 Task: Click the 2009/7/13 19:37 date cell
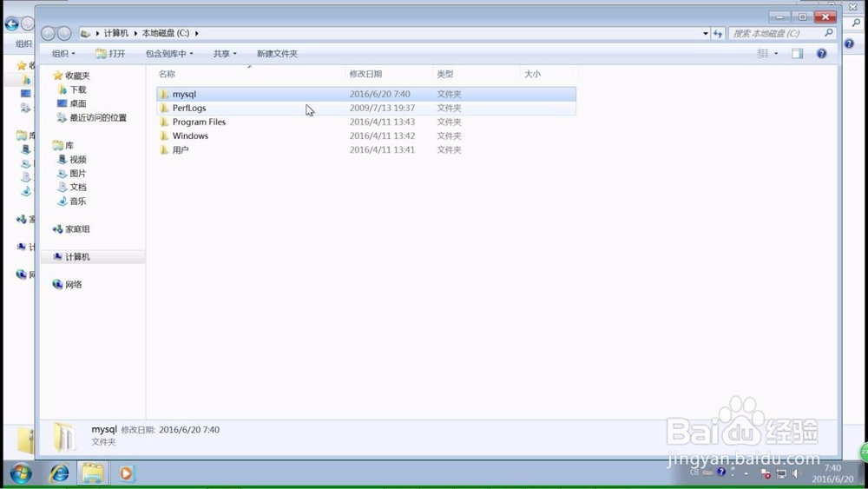pyautogui.click(x=382, y=108)
